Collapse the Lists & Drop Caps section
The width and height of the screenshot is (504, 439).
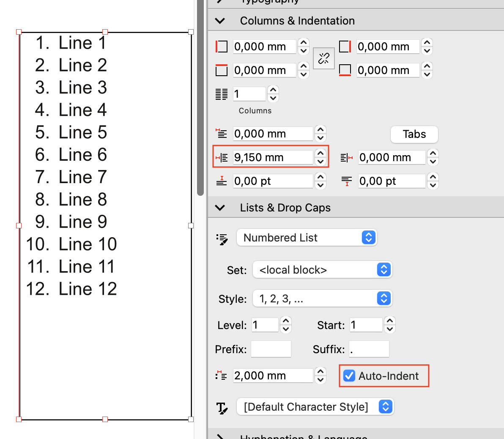[220, 208]
